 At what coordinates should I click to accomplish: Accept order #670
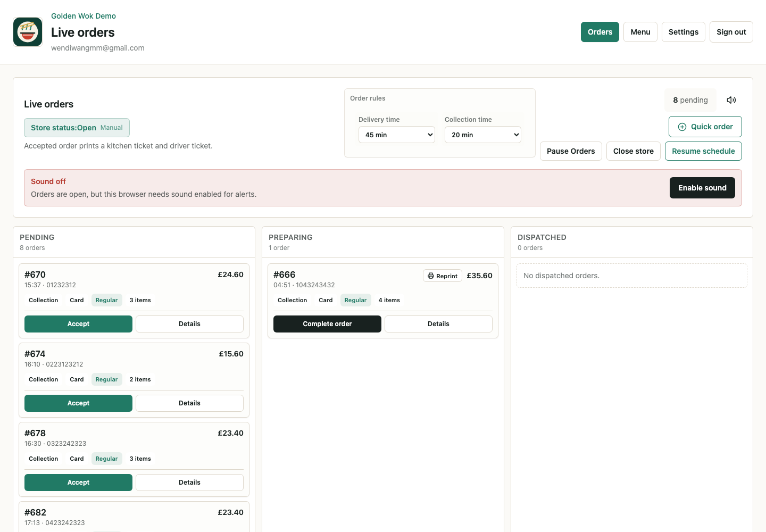pyautogui.click(x=78, y=324)
